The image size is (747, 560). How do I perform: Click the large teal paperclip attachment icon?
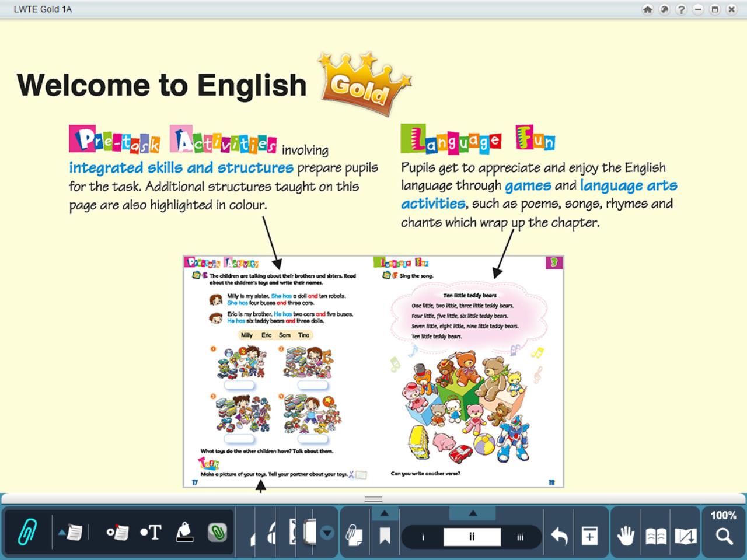[27, 532]
